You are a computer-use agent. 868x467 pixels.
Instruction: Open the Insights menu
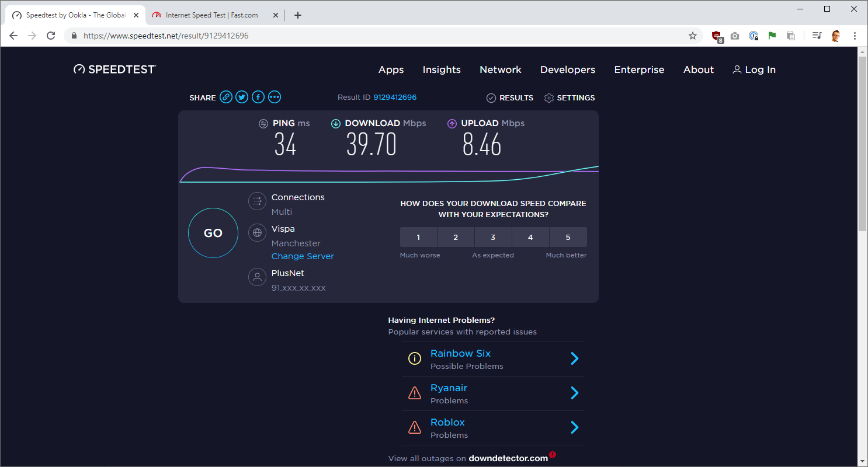click(x=442, y=69)
